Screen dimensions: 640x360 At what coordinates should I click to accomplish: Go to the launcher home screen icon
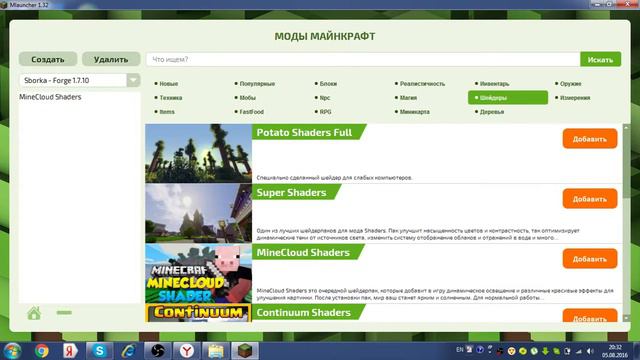pos(34,313)
